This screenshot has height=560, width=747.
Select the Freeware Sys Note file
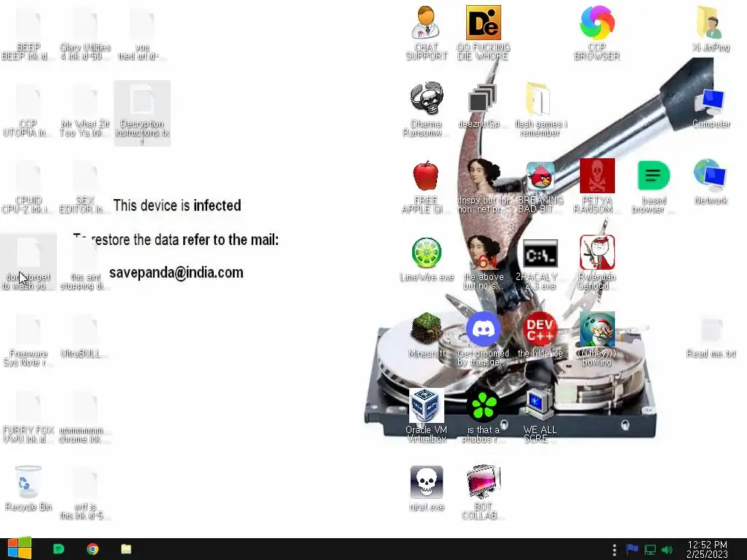(x=28, y=340)
